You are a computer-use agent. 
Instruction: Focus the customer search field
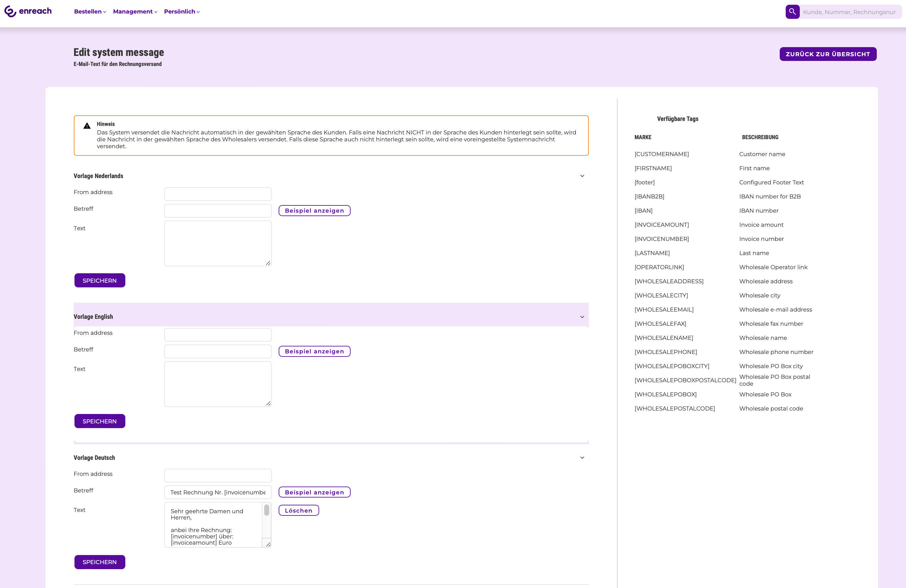tap(850, 12)
